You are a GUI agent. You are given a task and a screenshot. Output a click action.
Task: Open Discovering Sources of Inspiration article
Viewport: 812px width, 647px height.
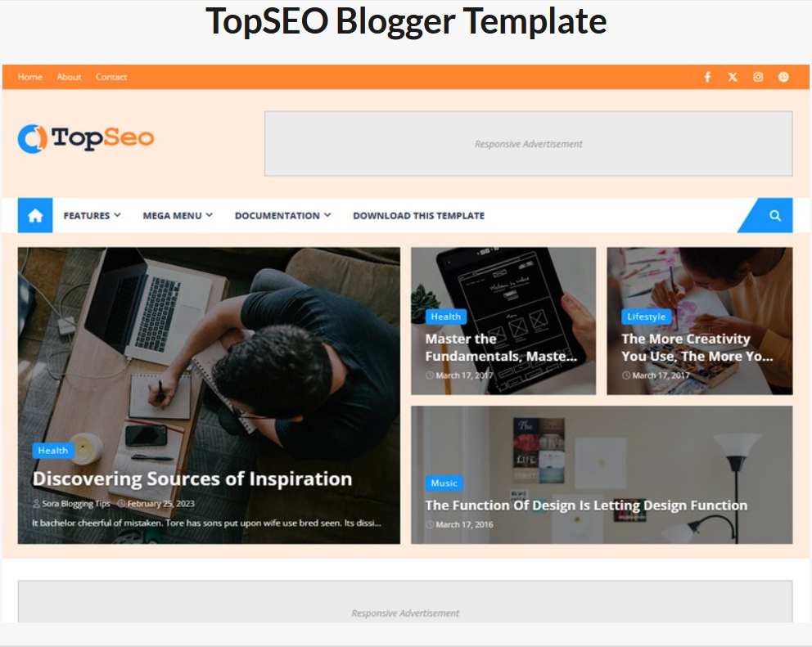[x=192, y=479]
